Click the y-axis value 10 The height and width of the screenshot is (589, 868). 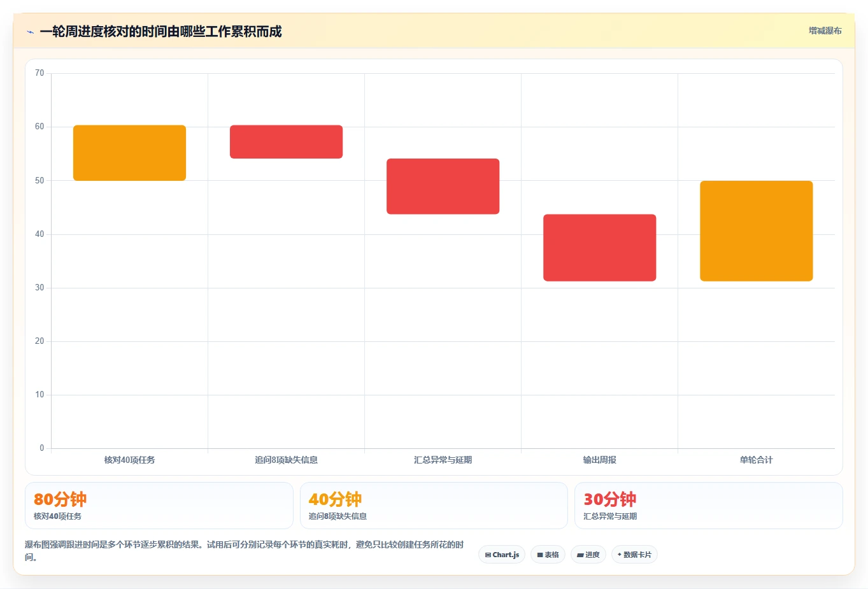pos(39,395)
